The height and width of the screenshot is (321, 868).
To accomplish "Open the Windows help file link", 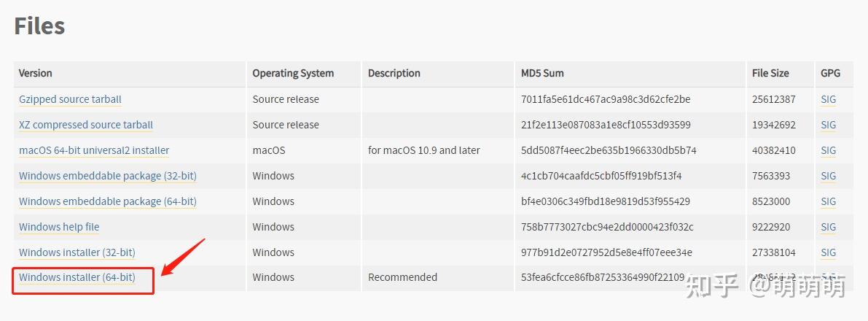I will (x=59, y=227).
